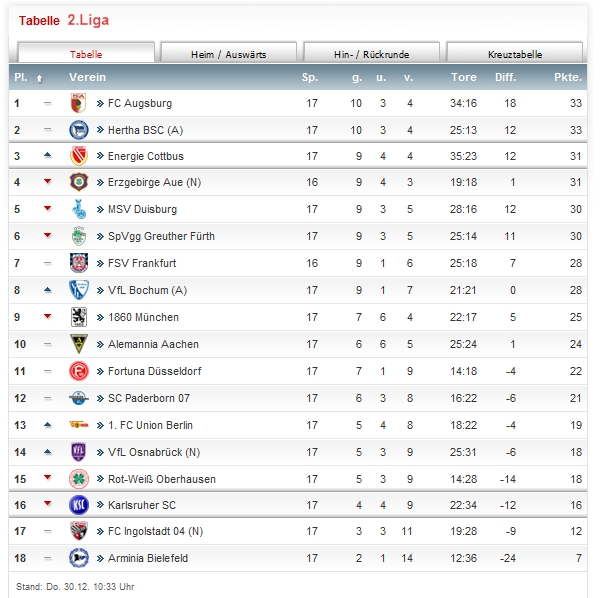Screen dimensions: 602x598
Task: Switch to the Heim / Auswärts tab
Action: coord(229,54)
